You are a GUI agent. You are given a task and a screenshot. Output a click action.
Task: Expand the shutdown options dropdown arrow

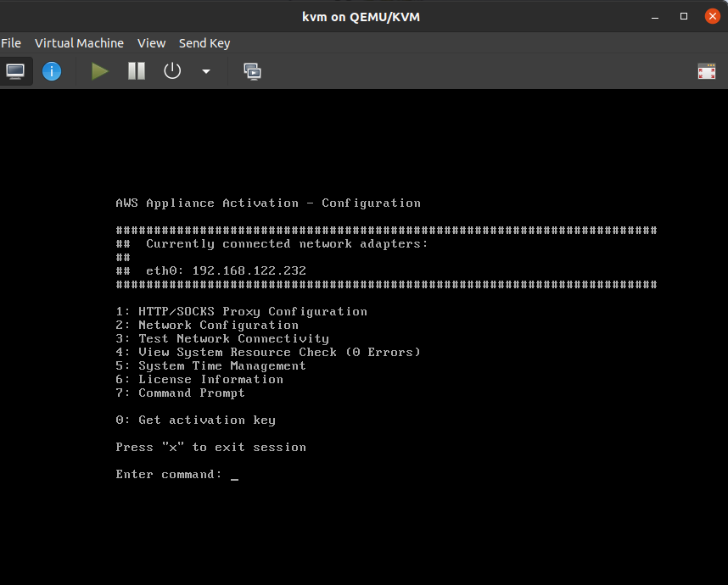[x=206, y=71]
